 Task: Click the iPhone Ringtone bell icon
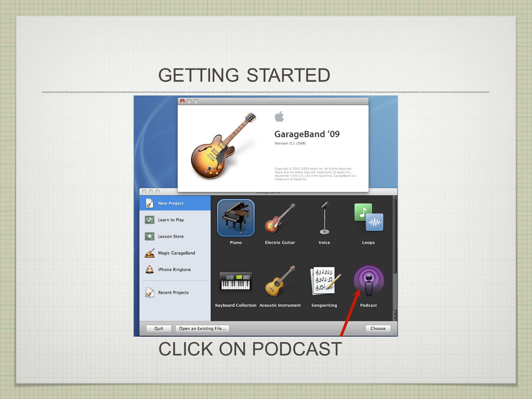point(150,269)
